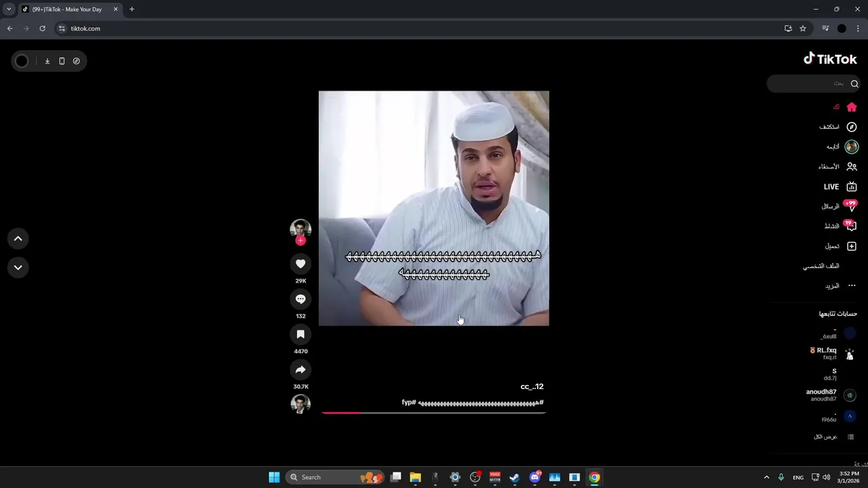Image resolution: width=868 pixels, height=488 pixels.
Task: Click the magnifier search icon in TikTok
Action: [854, 84]
